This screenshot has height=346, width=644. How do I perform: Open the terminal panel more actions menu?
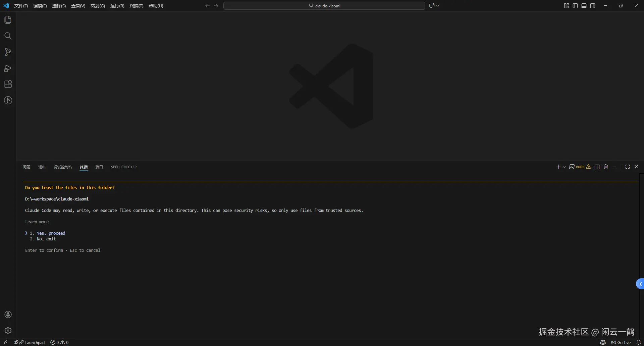pos(614,167)
